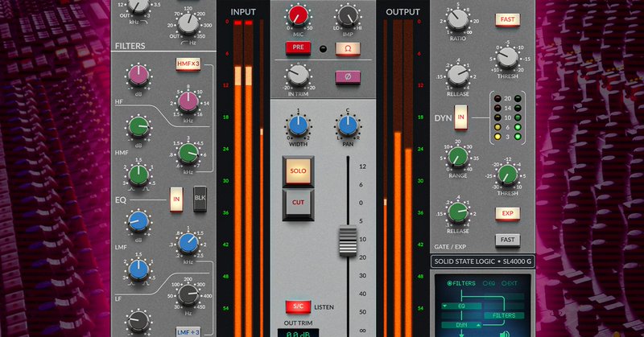Click the compressor RELEASE knob

[x=457, y=76]
